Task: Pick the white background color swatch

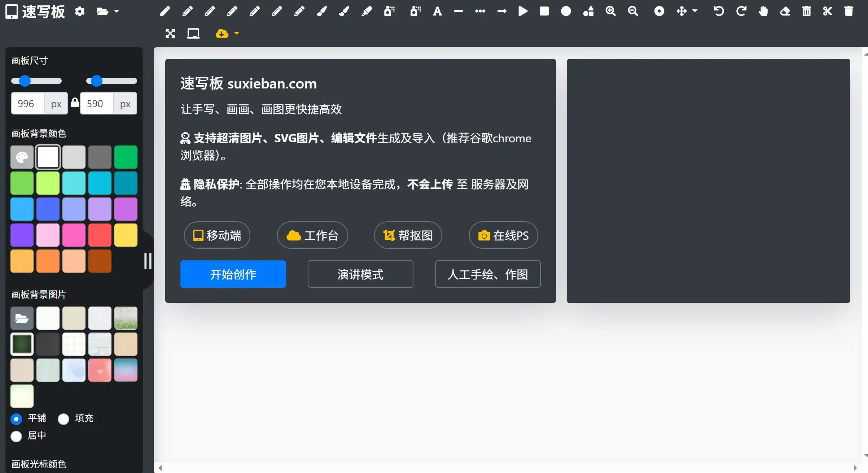Action: pyautogui.click(x=48, y=157)
